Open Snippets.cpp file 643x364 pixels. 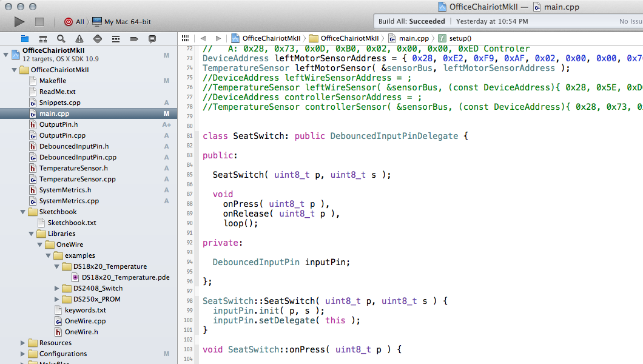point(59,103)
